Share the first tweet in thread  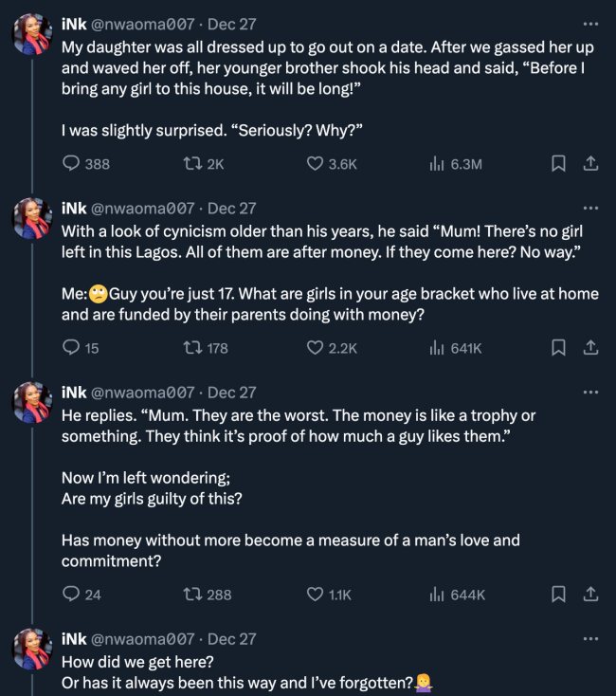tap(589, 164)
